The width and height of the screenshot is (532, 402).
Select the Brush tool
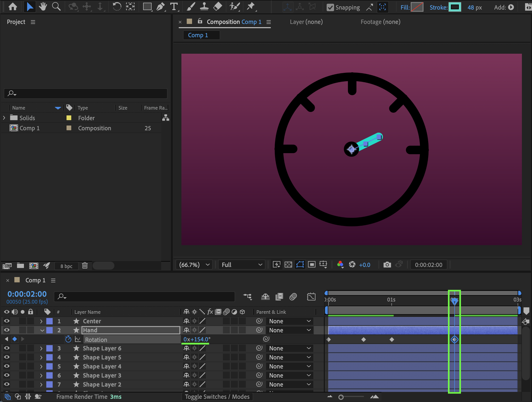click(191, 7)
